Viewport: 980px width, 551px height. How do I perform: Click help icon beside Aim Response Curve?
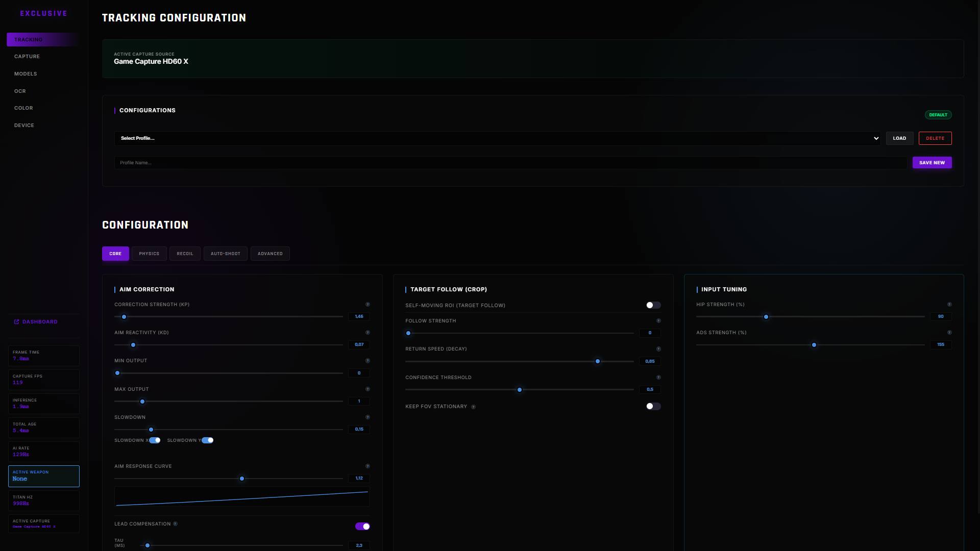coord(367,466)
